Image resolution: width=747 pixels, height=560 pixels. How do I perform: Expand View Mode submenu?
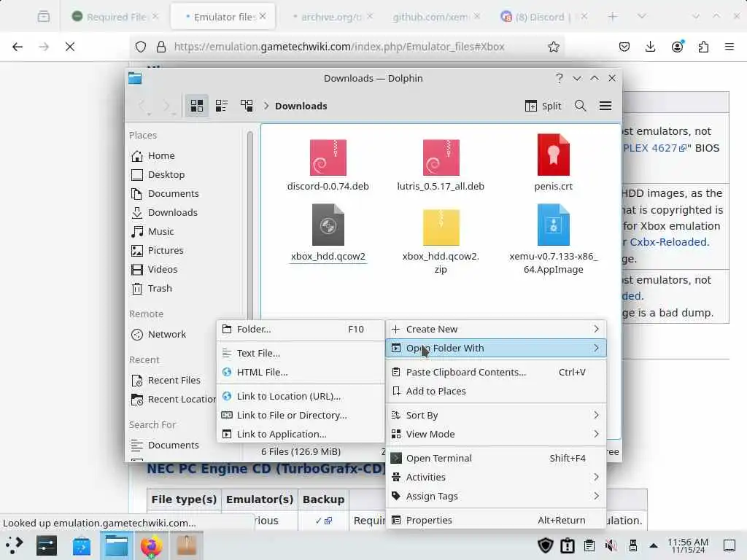coord(495,434)
